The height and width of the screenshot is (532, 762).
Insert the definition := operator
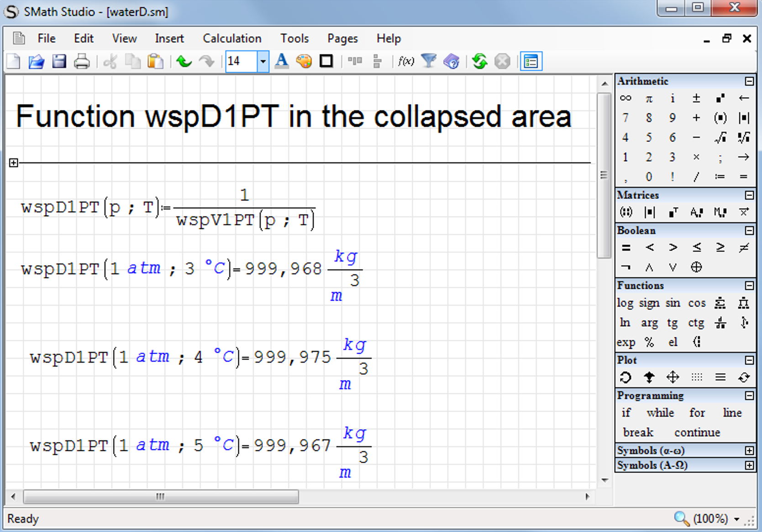tap(720, 177)
